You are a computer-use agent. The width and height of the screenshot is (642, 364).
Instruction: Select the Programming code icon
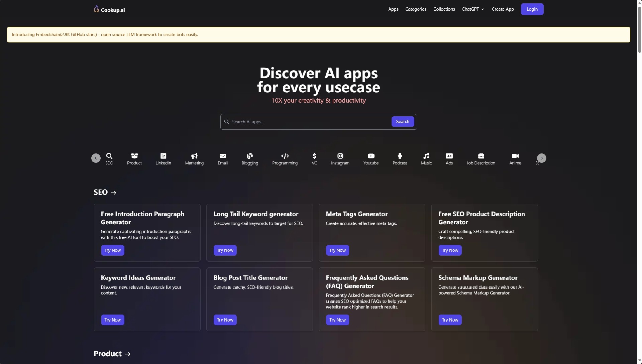285,156
